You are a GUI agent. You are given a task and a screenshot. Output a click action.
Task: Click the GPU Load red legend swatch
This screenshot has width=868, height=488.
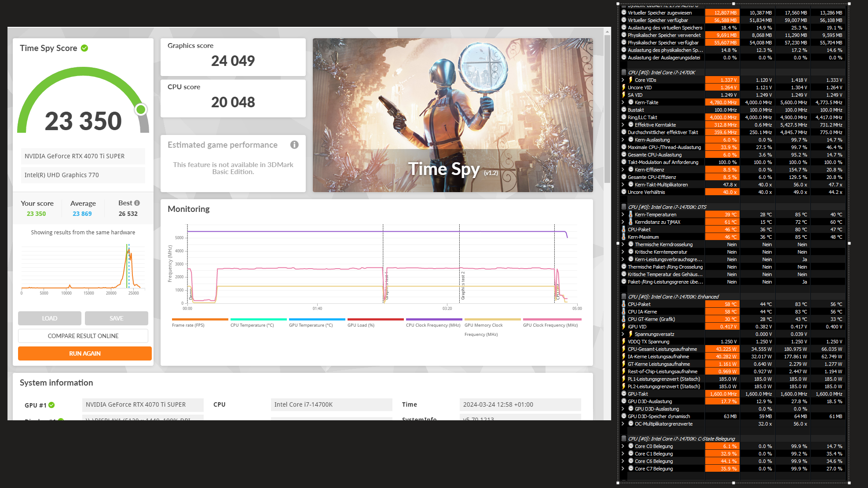[375, 319]
